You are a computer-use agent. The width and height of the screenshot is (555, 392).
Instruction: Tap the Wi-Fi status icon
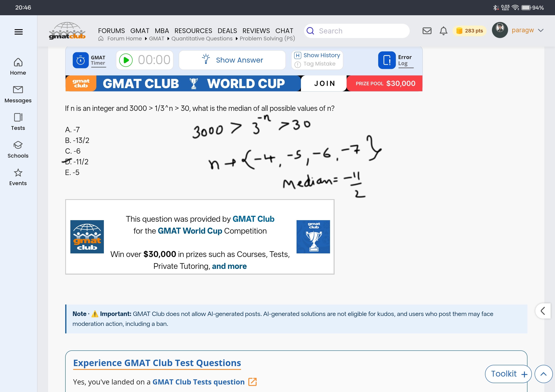(515, 8)
